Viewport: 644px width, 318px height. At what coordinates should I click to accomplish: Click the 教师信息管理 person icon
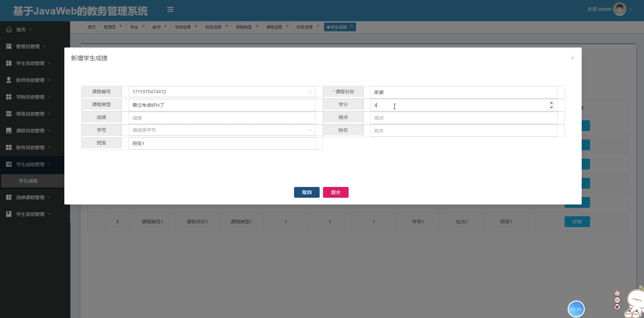9,80
